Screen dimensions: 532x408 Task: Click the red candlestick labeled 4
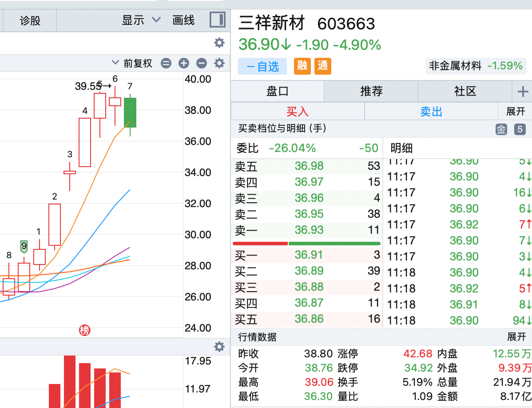tap(85, 143)
